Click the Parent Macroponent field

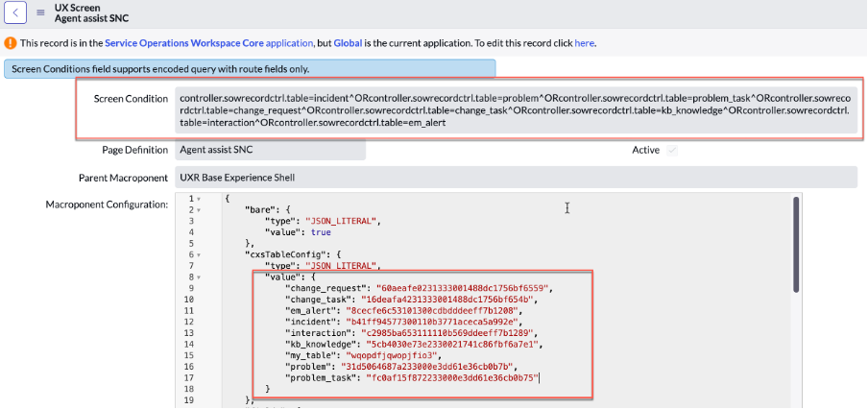pyautogui.click(x=516, y=178)
